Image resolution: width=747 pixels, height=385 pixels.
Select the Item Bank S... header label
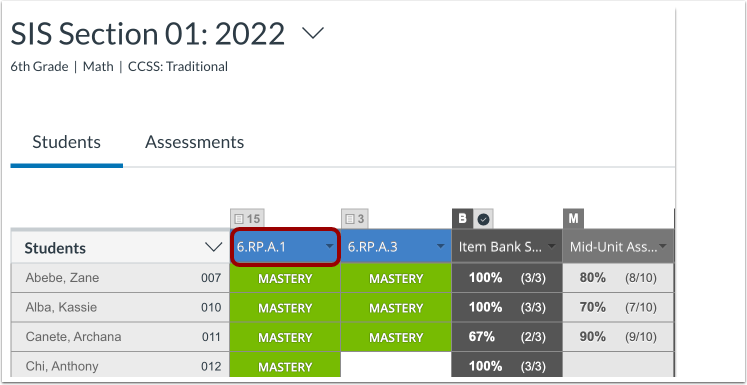(x=500, y=247)
